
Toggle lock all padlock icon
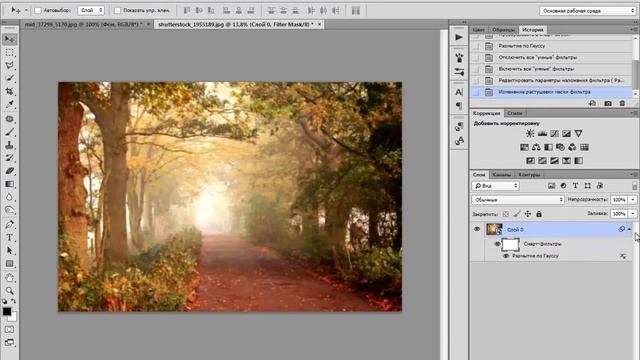pos(539,214)
